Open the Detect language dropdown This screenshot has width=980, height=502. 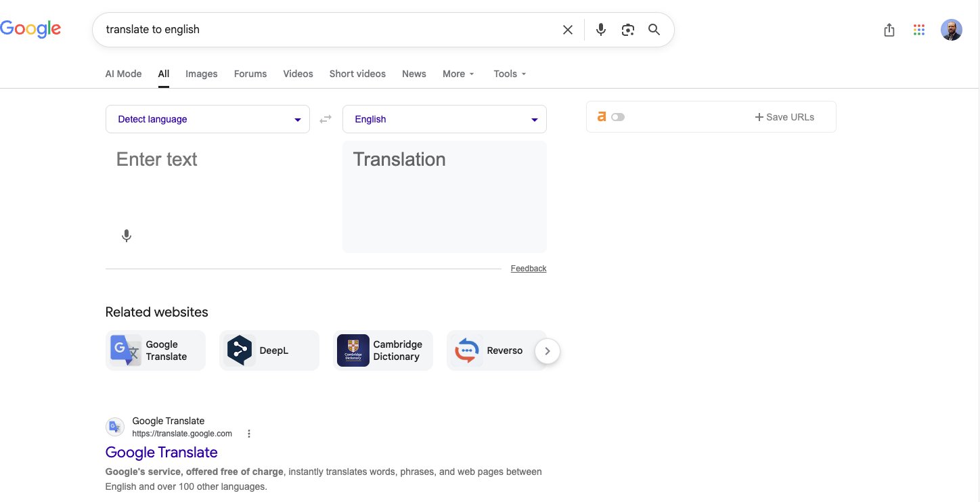click(x=208, y=119)
